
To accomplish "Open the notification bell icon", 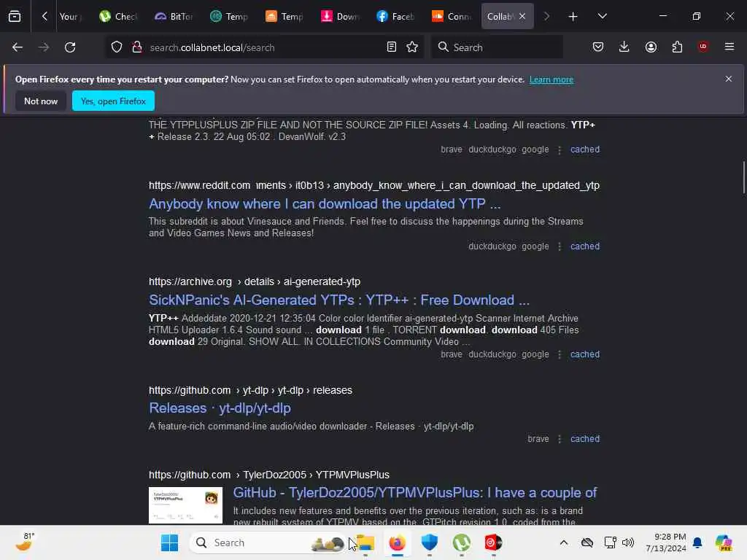I will pos(697,542).
